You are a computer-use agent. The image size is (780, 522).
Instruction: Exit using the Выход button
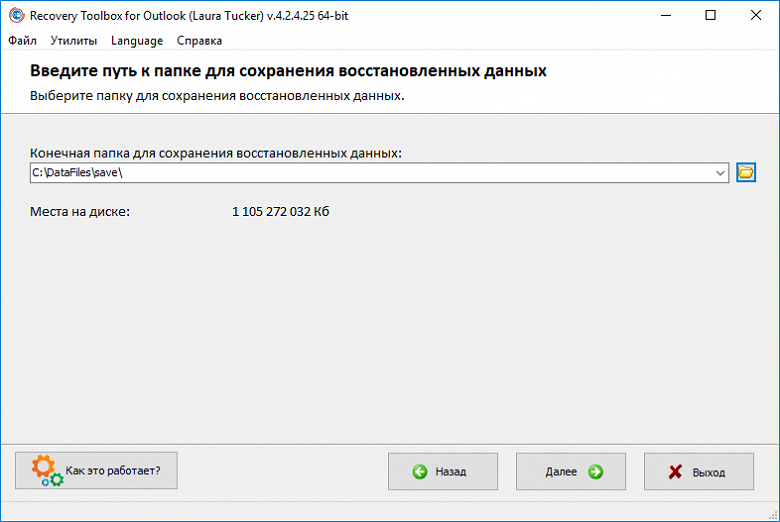point(699,471)
